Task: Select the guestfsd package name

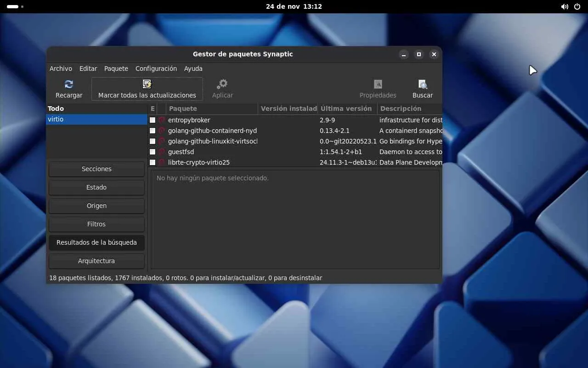Action: tap(181, 152)
